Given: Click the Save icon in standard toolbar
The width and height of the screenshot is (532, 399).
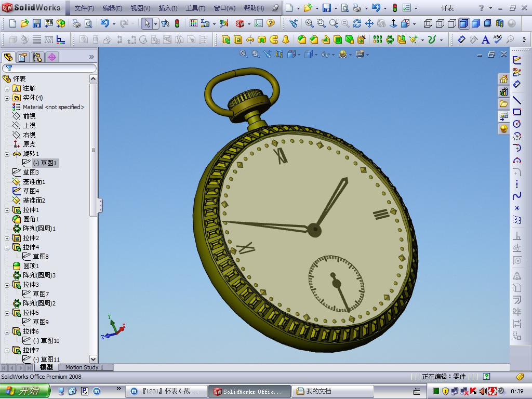Looking at the screenshot, I should [x=37, y=23].
